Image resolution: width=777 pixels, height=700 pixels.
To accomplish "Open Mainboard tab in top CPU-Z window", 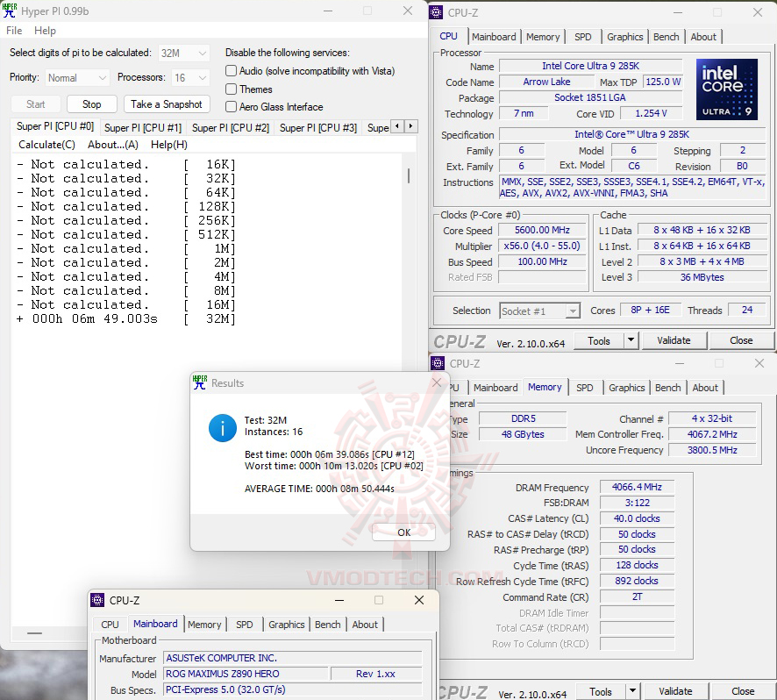I will [494, 37].
